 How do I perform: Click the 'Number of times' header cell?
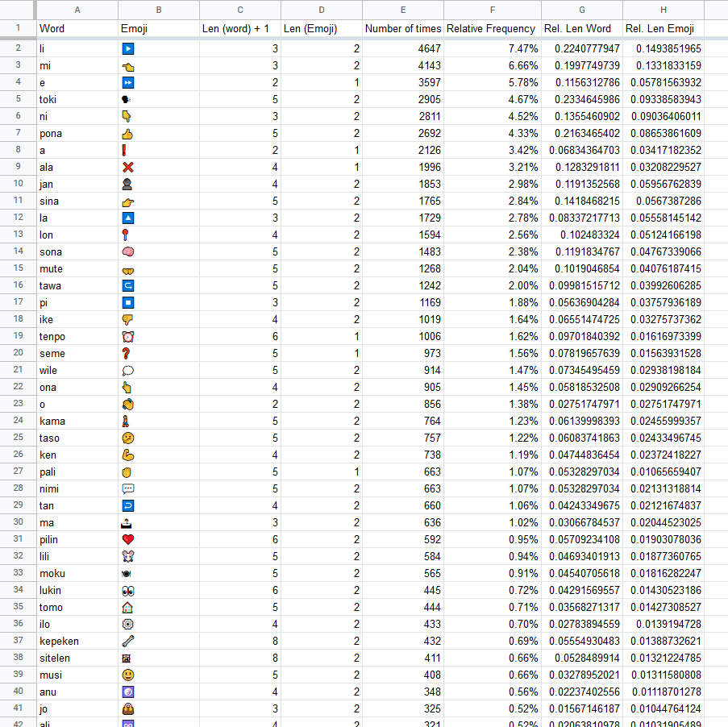pos(403,28)
